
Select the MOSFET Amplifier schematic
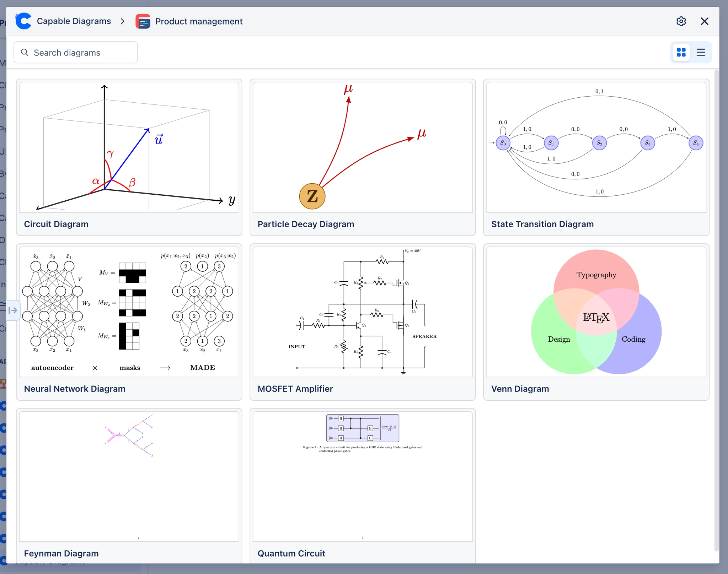point(363,312)
